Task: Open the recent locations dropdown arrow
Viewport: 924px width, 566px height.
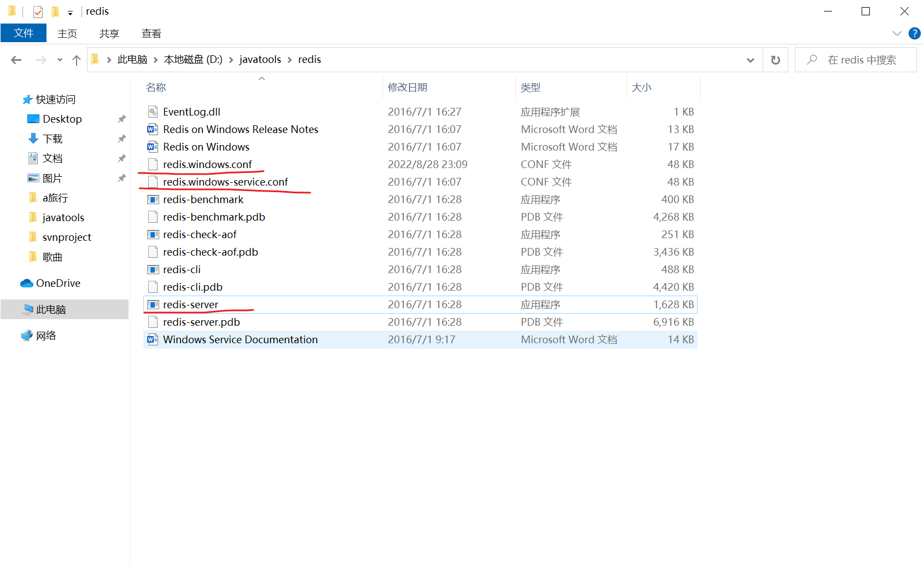Action: pyautogui.click(x=60, y=60)
